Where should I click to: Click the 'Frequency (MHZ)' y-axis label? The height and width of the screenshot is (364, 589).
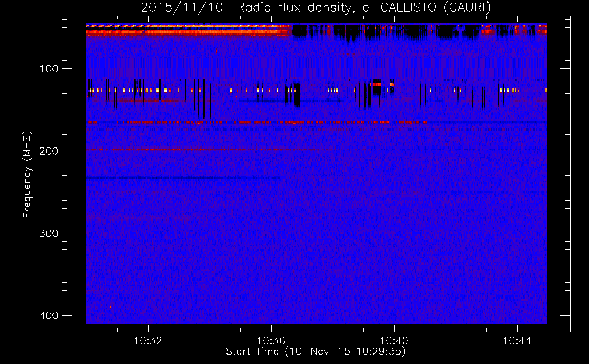point(27,175)
